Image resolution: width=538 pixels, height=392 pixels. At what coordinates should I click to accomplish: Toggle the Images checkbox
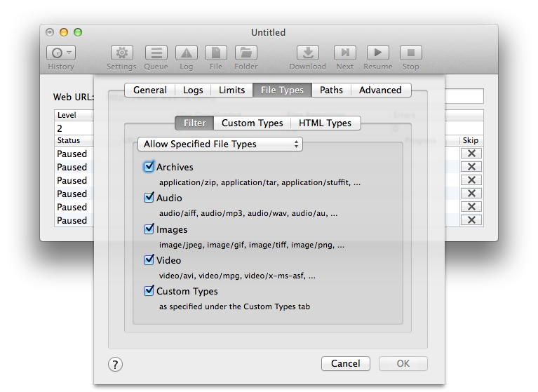(x=149, y=229)
